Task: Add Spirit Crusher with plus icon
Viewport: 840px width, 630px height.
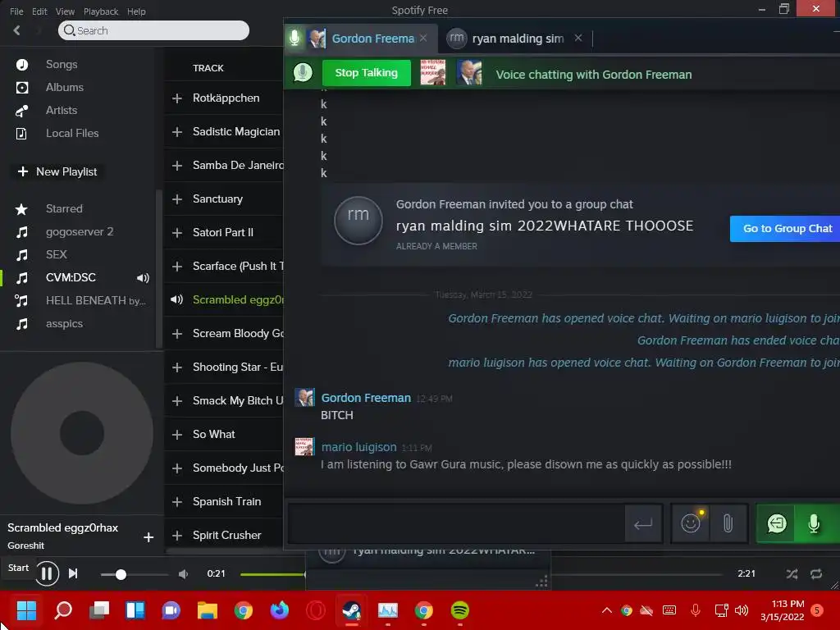Action: (x=177, y=536)
